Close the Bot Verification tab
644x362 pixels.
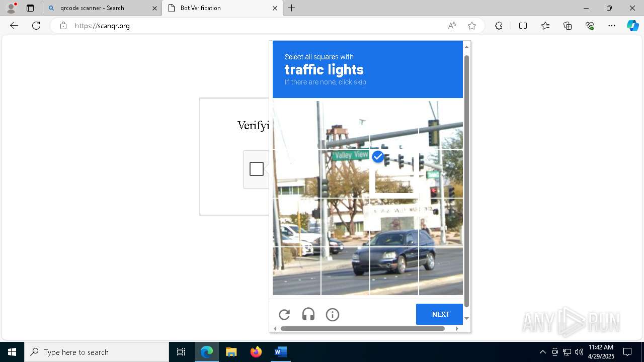(x=275, y=8)
